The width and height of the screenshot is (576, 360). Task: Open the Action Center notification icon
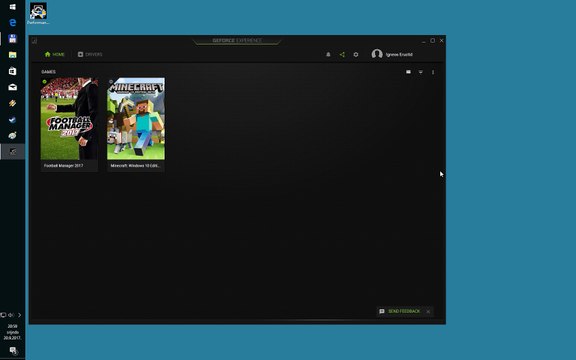point(13,350)
